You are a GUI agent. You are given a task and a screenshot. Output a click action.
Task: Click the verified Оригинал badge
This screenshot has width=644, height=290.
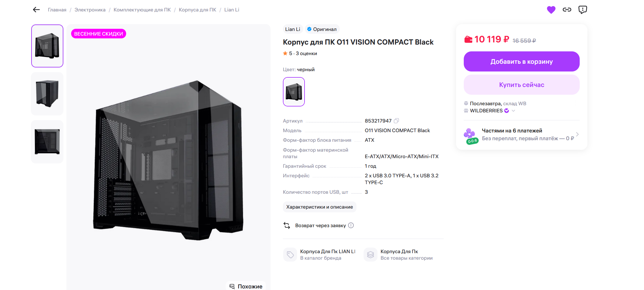point(322,29)
